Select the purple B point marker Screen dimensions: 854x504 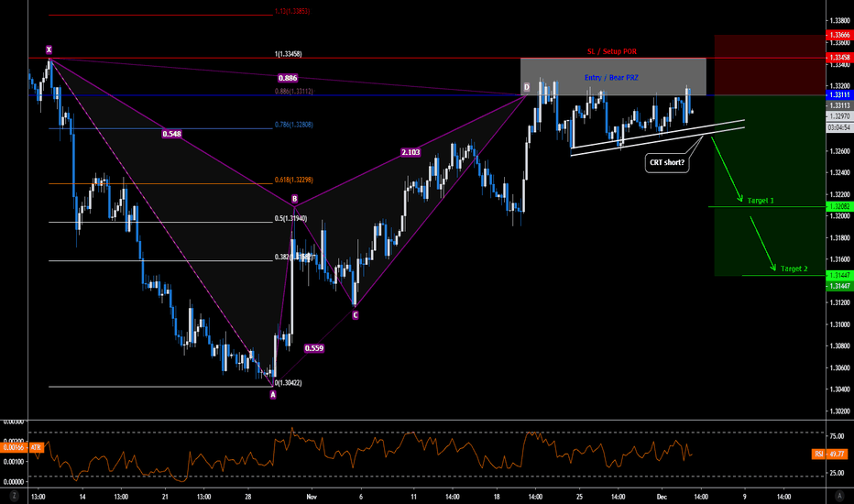tap(294, 198)
